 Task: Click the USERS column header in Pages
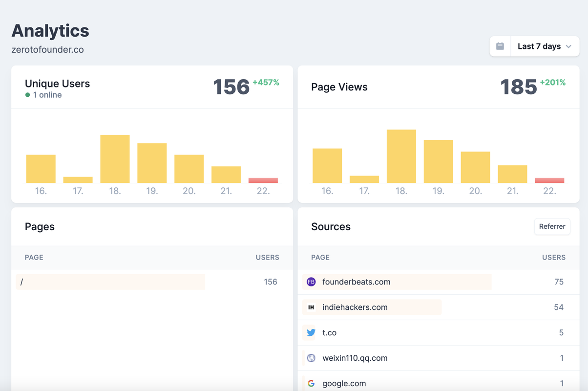pyautogui.click(x=268, y=258)
